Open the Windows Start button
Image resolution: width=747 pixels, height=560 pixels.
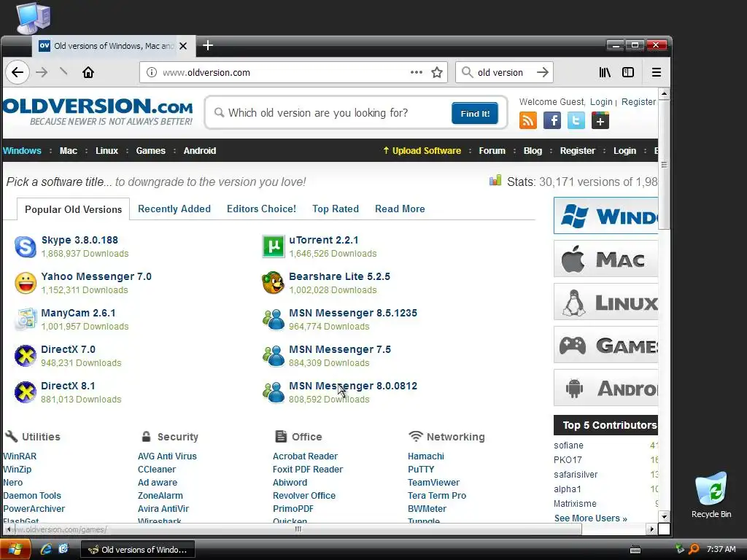point(15,550)
